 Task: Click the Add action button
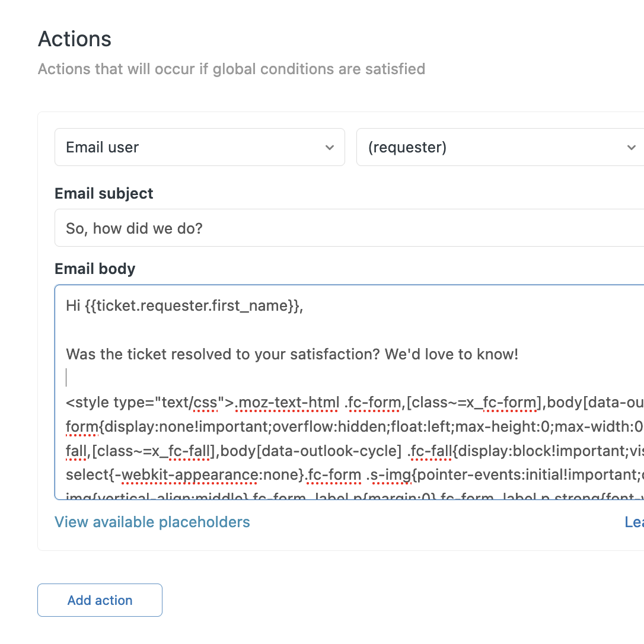point(100,600)
